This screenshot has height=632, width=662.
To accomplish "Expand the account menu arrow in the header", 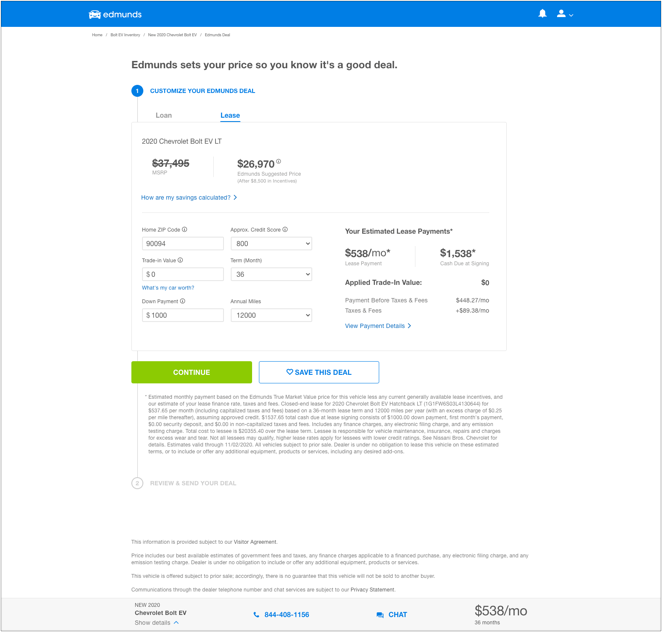I will pos(571,15).
